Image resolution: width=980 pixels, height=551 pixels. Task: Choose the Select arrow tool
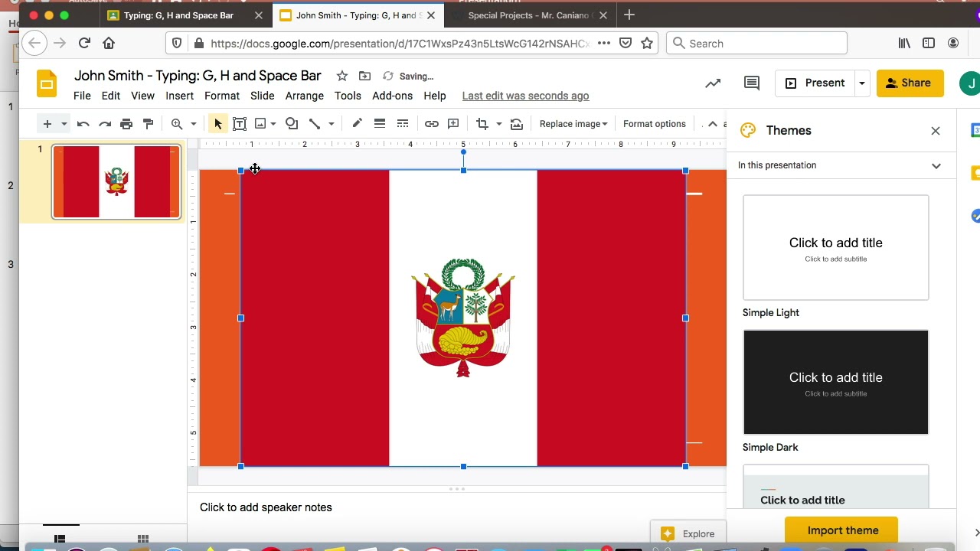pyautogui.click(x=218, y=124)
